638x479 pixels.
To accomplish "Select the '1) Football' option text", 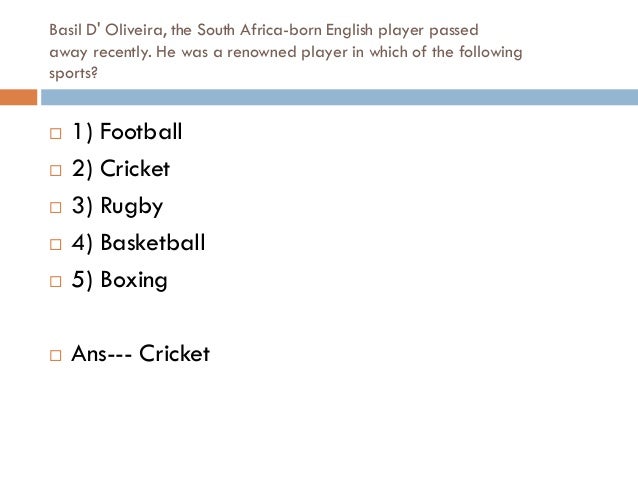I will (127, 131).
